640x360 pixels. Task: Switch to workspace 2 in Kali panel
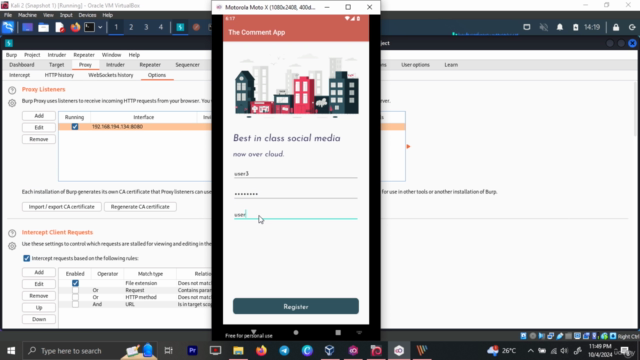(131, 27)
